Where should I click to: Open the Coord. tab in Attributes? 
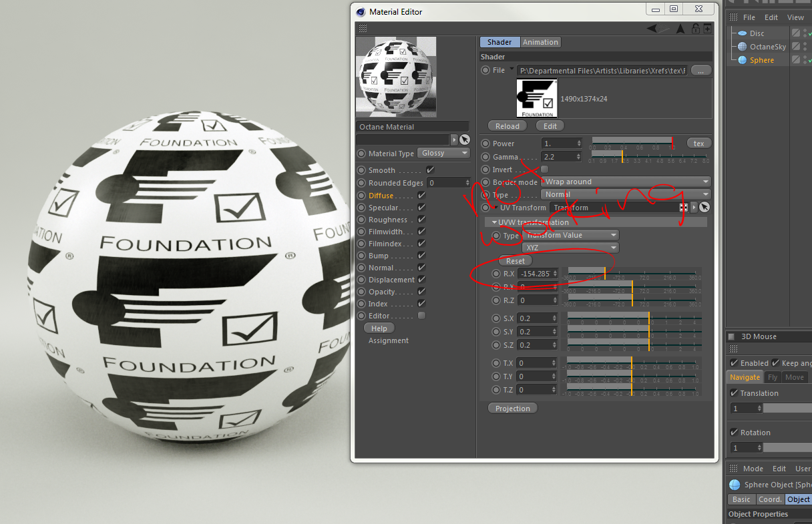click(769, 499)
